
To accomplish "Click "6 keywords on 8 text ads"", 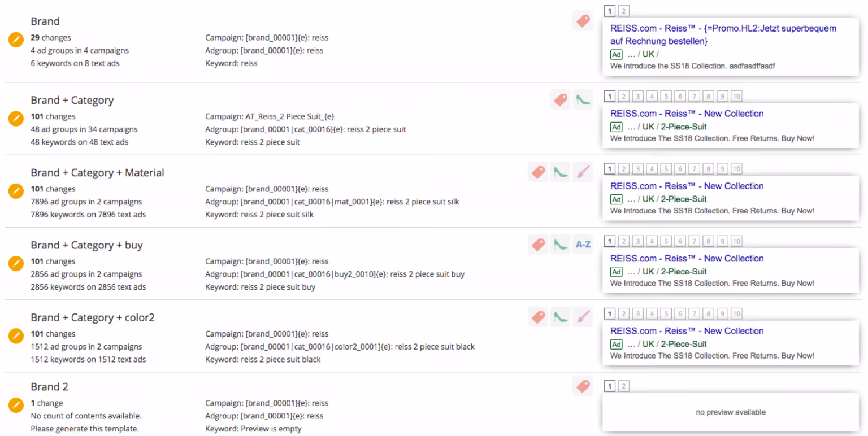I will [75, 63].
